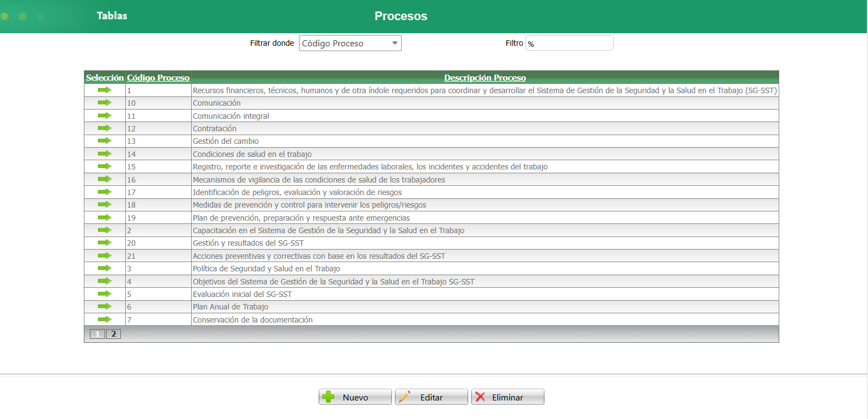Screen dimensions: 868x419
Task: Click the 'Recursos financieros, técnicos' description
Action: tap(485, 90)
